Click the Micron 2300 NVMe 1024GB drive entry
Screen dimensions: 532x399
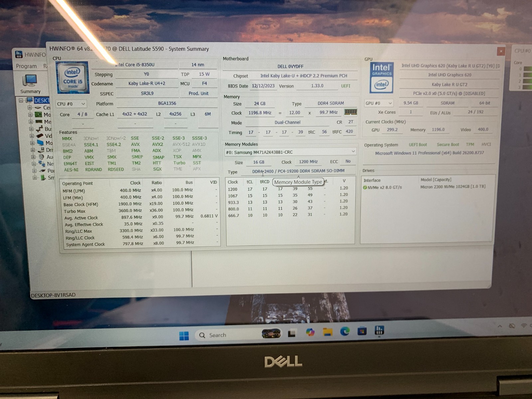pyautogui.click(x=453, y=187)
